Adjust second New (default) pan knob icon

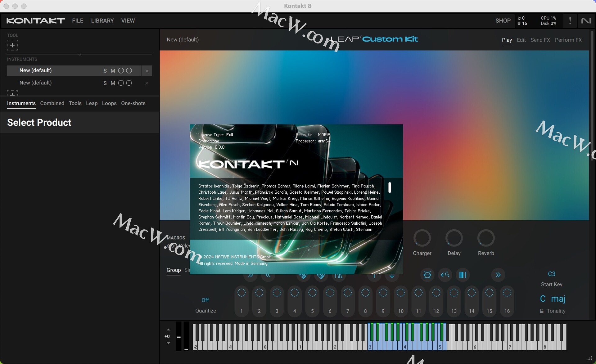(x=129, y=83)
